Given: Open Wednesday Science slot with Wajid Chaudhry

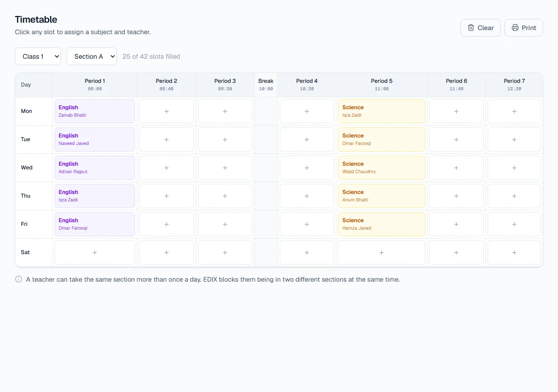Looking at the screenshot, I should coord(382,168).
